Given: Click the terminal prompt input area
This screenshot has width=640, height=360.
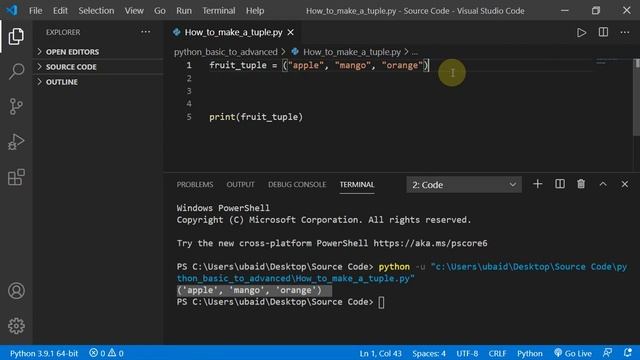Looking at the screenshot, I should point(381,302).
